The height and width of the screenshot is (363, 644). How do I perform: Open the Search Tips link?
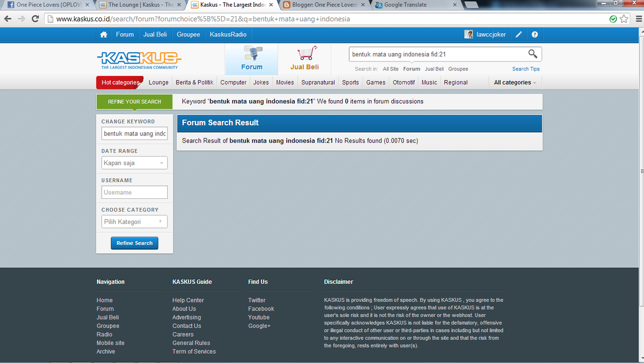[x=526, y=69]
